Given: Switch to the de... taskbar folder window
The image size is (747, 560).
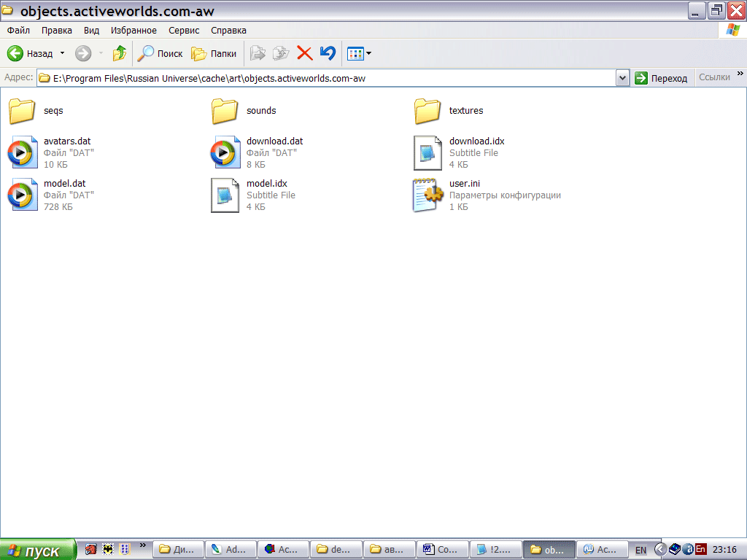Looking at the screenshot, I should (336, 550).
